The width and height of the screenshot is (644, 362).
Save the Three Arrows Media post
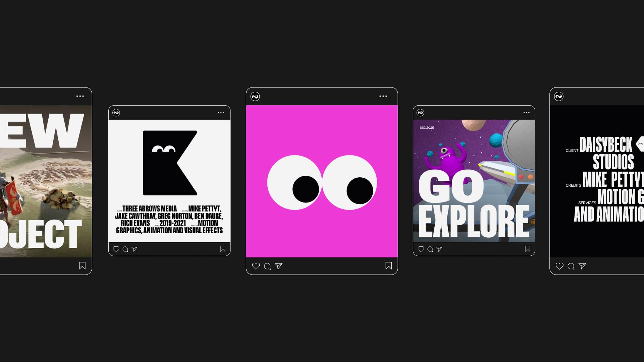coord(223,249)
